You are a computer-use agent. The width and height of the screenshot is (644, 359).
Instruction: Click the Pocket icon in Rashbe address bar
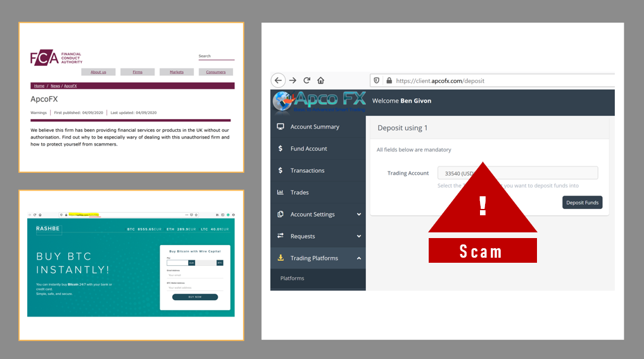(191, 215)
